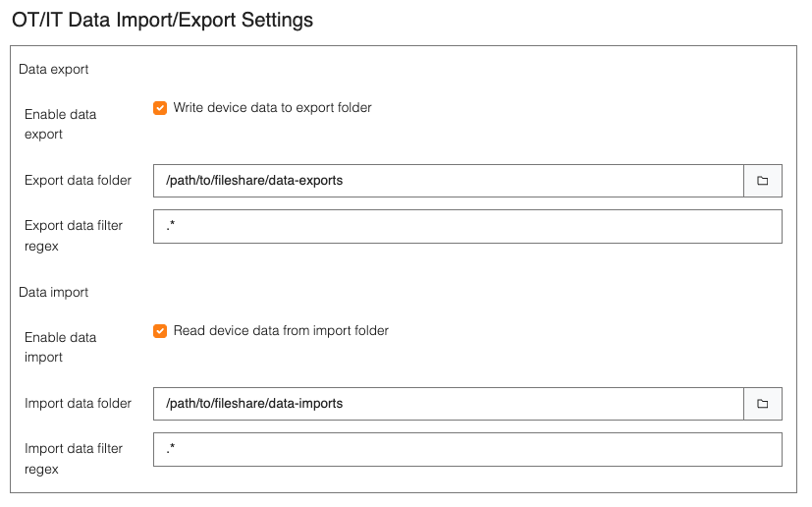The image size is (812, 507).
Task: Click the /path/to/fileshare/data-imports text
Action: tap(254, 404)
